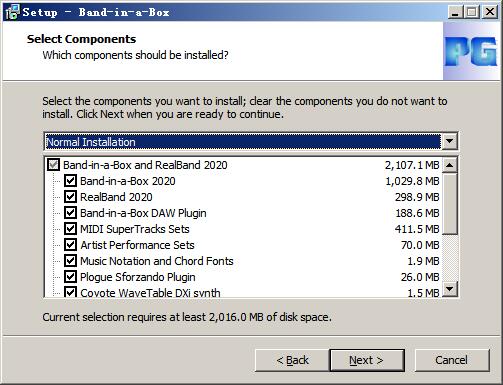This screenshot has height=385, width=503.
Task: Uncheck Coyote WaveTable DXi synth checkbox
Action: [70, 292]
